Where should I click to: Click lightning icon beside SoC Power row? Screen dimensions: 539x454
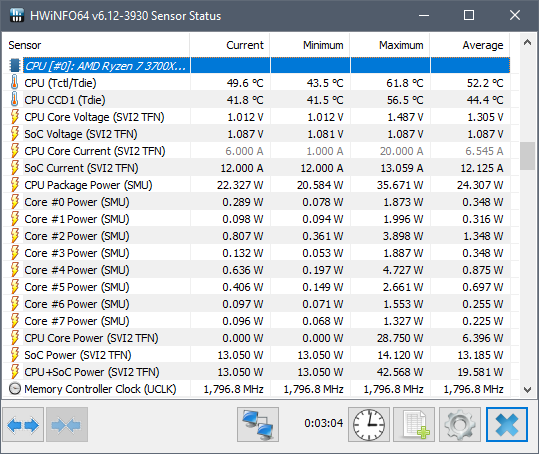[14, 355]
